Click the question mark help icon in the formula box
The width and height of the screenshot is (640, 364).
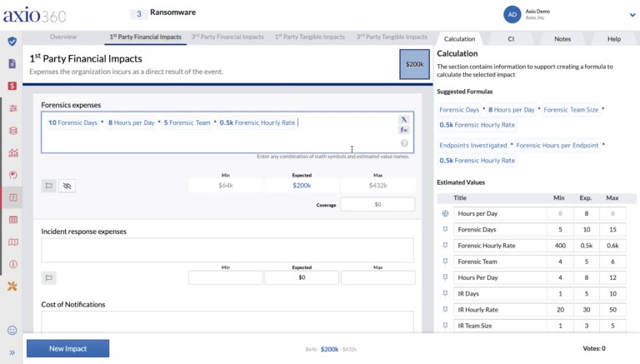click(404, 143)
